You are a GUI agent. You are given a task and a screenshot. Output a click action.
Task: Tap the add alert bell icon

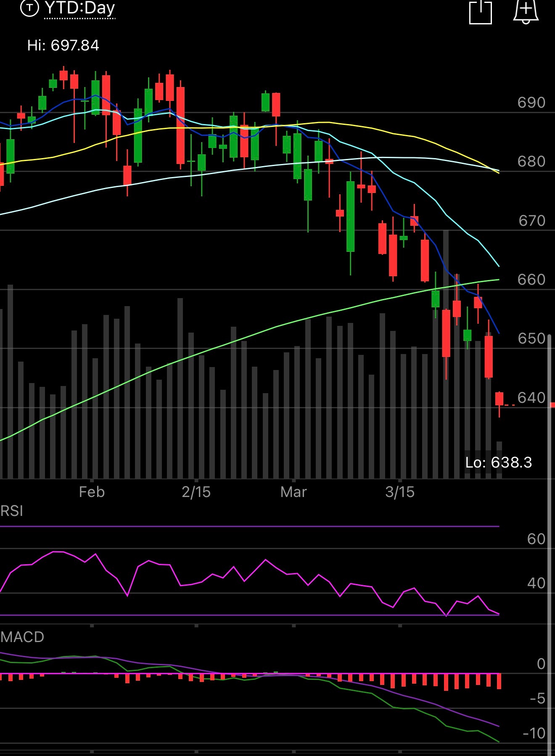(x=526, y=12)
